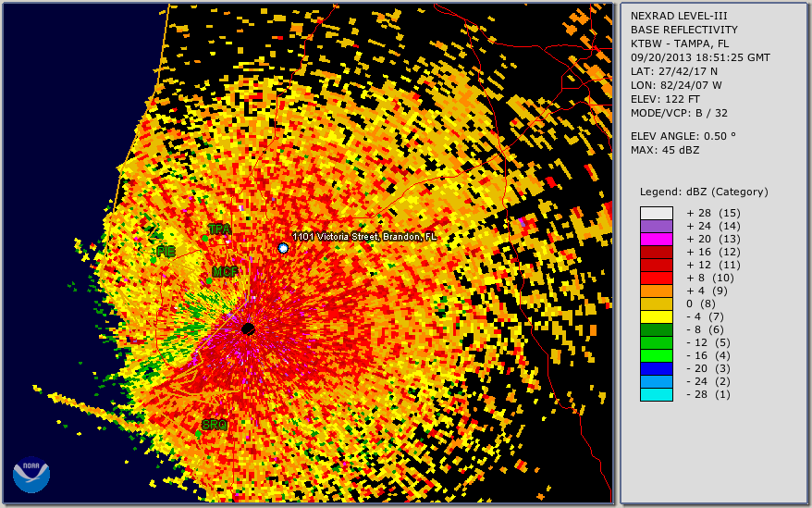Image resolution: width=812 pixels, height=508 pixels.
Task: Click the -28 dBZ cyan legend swatch
Action: click(656, 394)
